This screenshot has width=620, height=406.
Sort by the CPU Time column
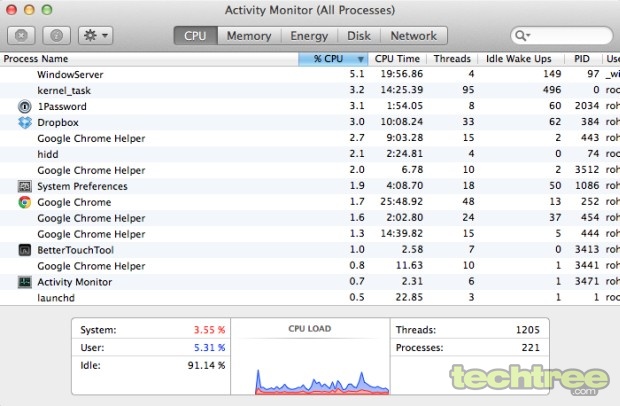pos(397,59)
